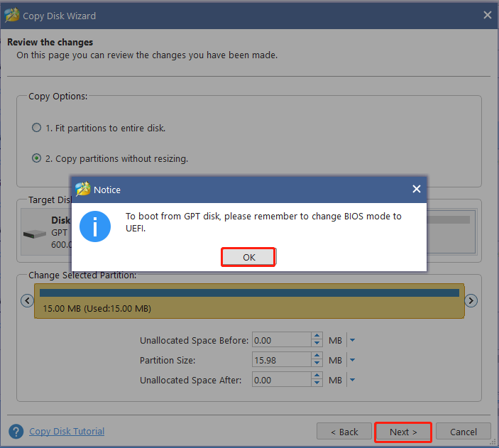Click OK in the Notice dialog
The width and height of the screenshot is (499, 448).
248,257
